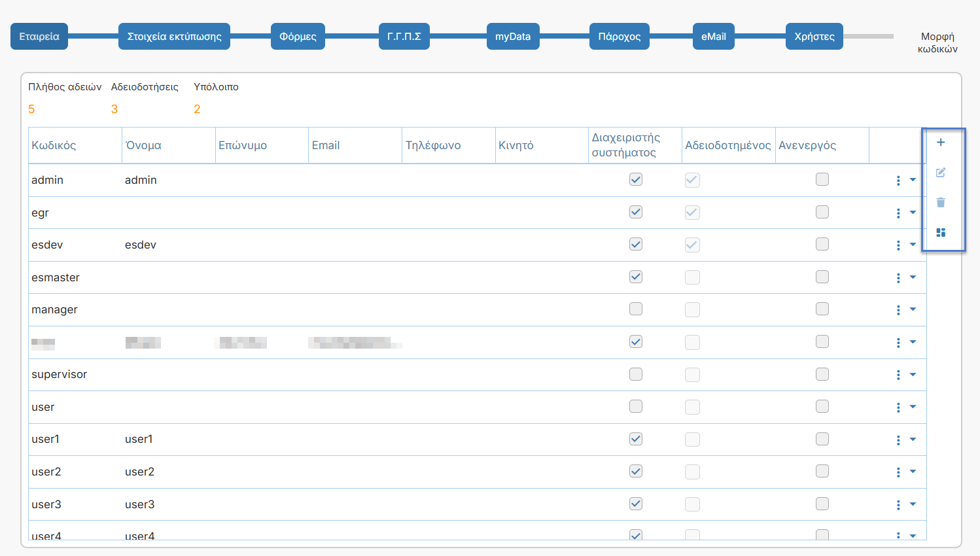
Task: Toggle Αδειοδοτημένος checkbox for esdev
Action: (692, 245)
